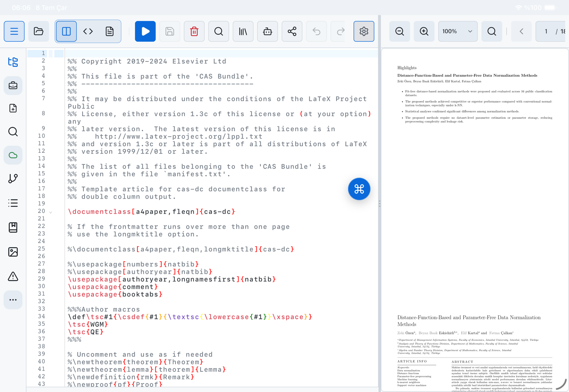Open the file tree sidebar panel

point(13,62)
